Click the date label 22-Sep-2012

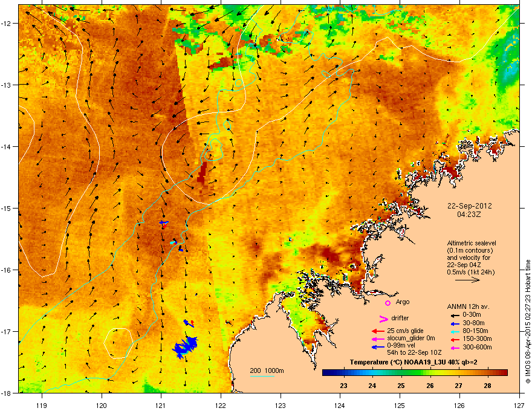pos(470,206)
